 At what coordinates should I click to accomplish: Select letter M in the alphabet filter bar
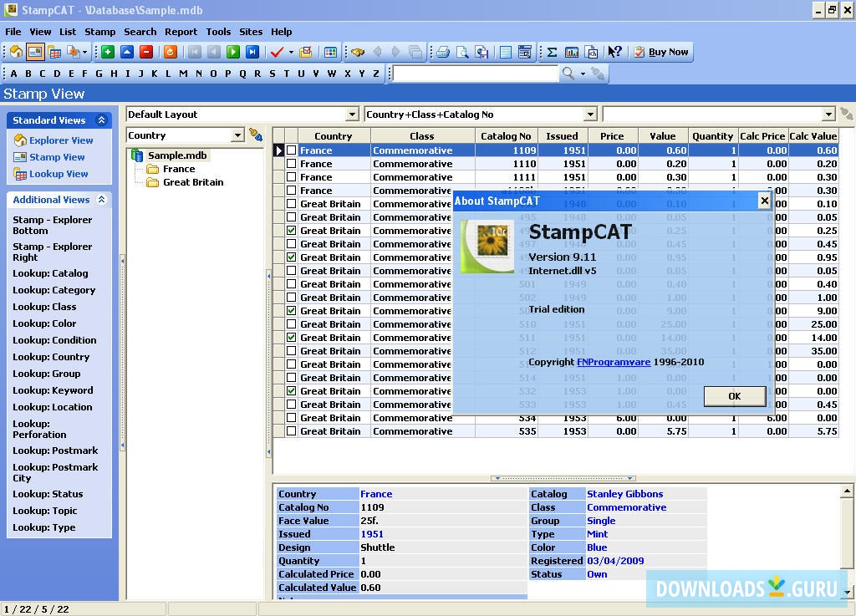tap(183, 74)
